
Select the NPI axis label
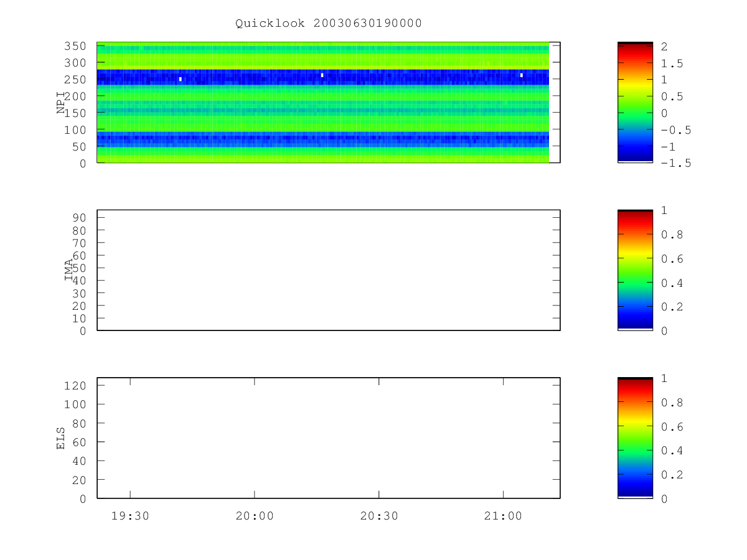61,102
